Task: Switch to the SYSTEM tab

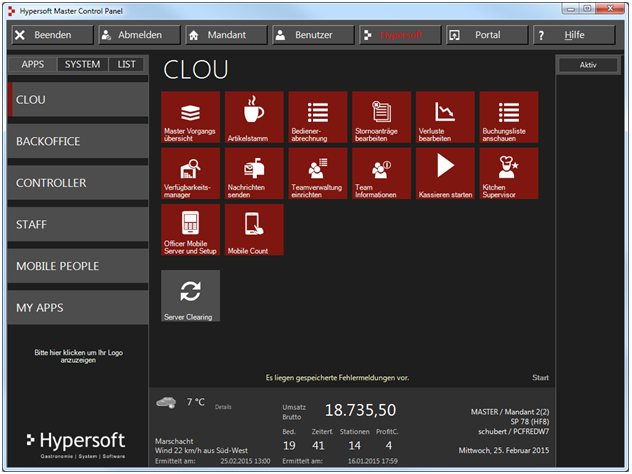Action: pos(82,64)
